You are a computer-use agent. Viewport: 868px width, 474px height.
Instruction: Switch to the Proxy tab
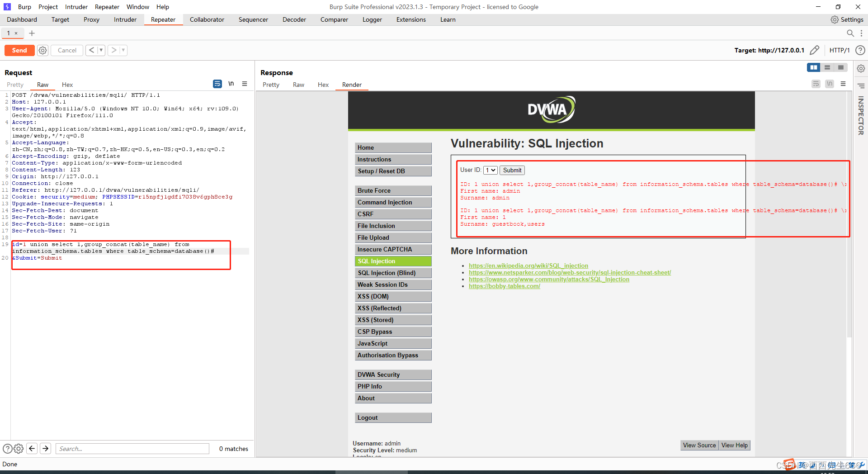(x=91, y=19)
